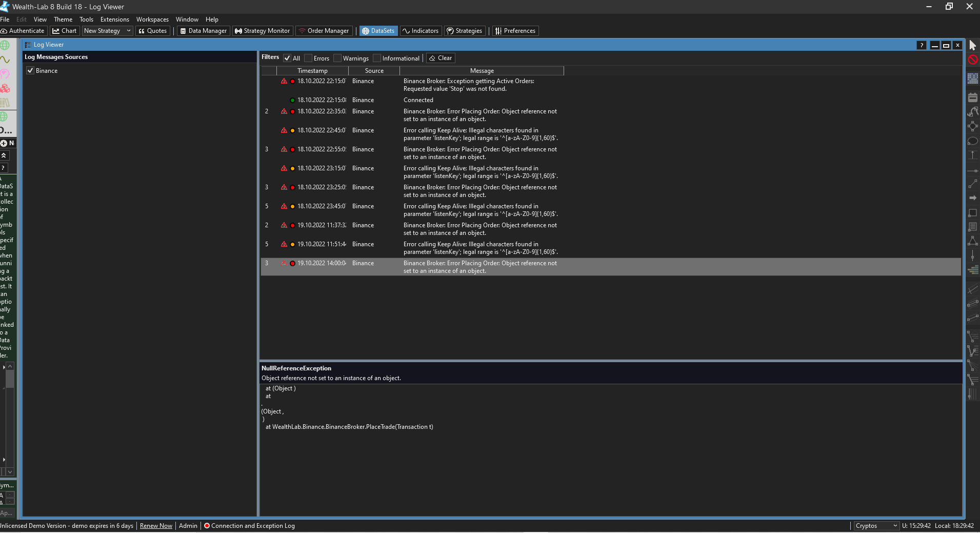Toggle the Informational filter checkbox
Viewport: 980px width, 533px height.
[x=377, y=58]
